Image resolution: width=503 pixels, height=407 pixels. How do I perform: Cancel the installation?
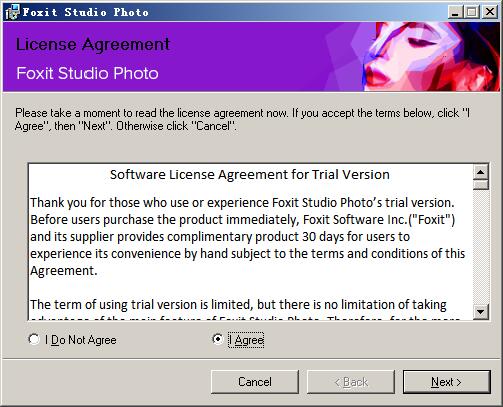[255, 382]
